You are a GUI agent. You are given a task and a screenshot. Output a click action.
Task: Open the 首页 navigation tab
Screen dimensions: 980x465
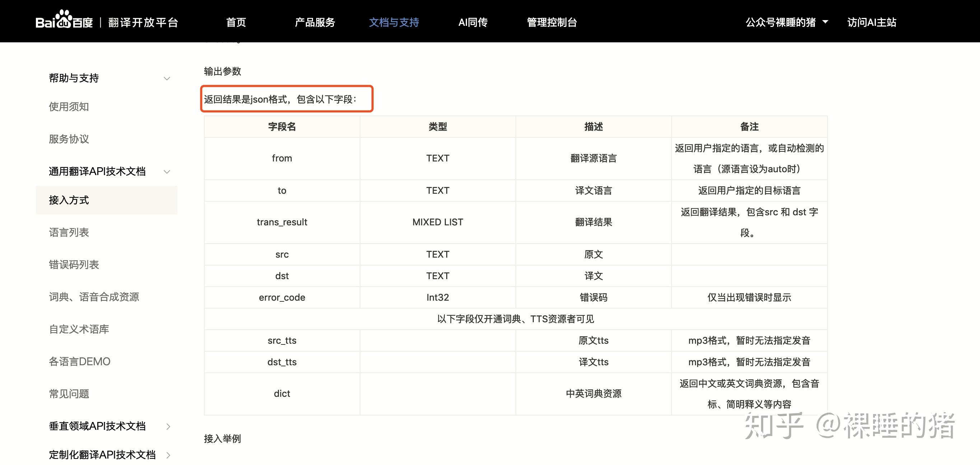click(x=236, y=23)
